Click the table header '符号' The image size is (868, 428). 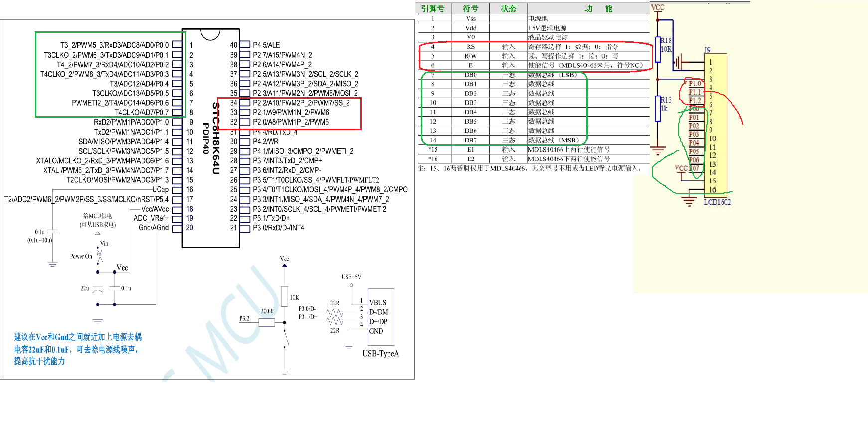point(470,9)
